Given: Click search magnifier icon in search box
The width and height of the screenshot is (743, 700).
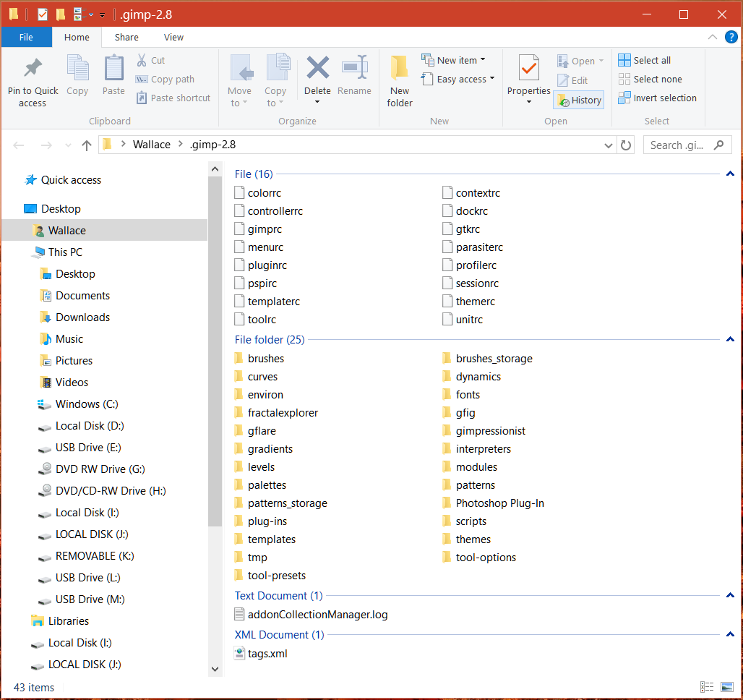Looking at the screenshot, I should (x=719, y=145).
